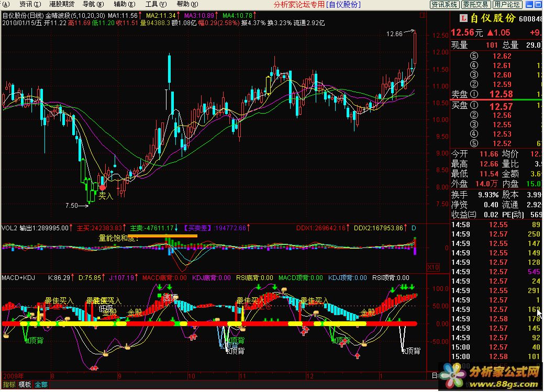Switch to the 指标 tab
Viewport: 544px width, 392px height.
tap(9, 384)
